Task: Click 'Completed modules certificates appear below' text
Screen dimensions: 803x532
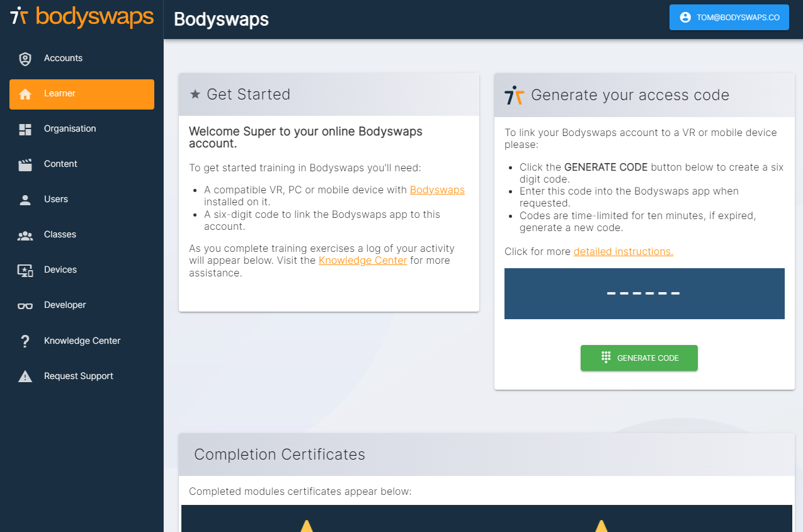Action: (300, 491)
